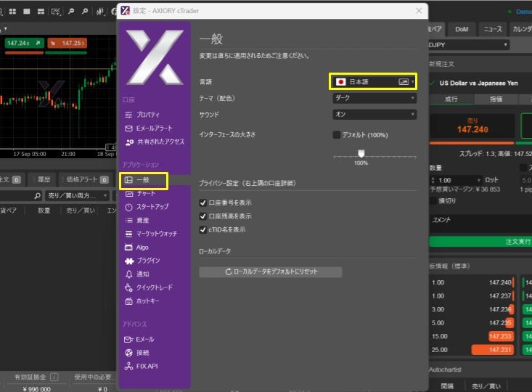This screenshot has width=532, height=392.
Task: Open the テーマ dropdown showing ダーク
Action: pyautogui.click(x=375, y=98)
